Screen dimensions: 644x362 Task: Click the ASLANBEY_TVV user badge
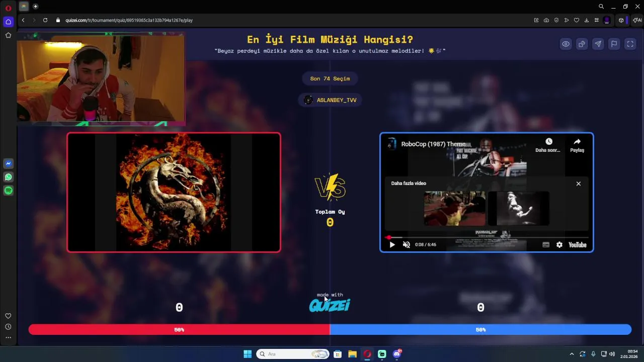[x=330, y=100]
